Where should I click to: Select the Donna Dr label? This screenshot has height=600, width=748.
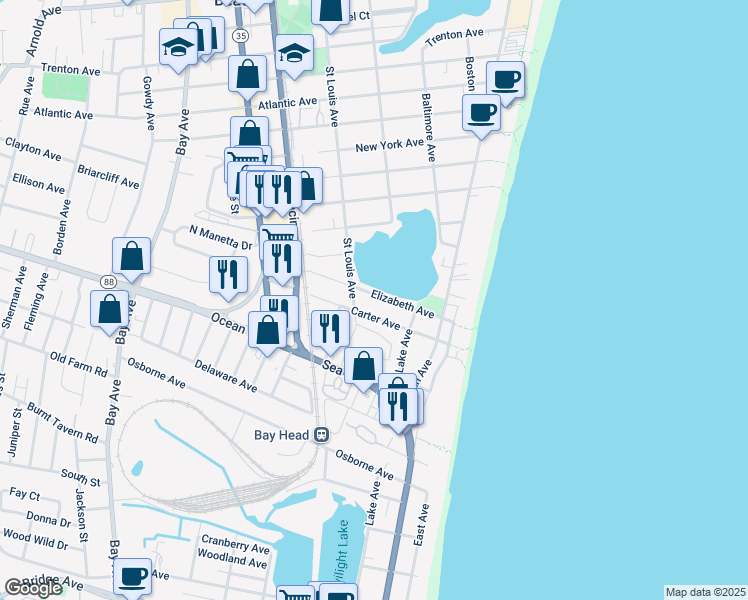point(49,519)
